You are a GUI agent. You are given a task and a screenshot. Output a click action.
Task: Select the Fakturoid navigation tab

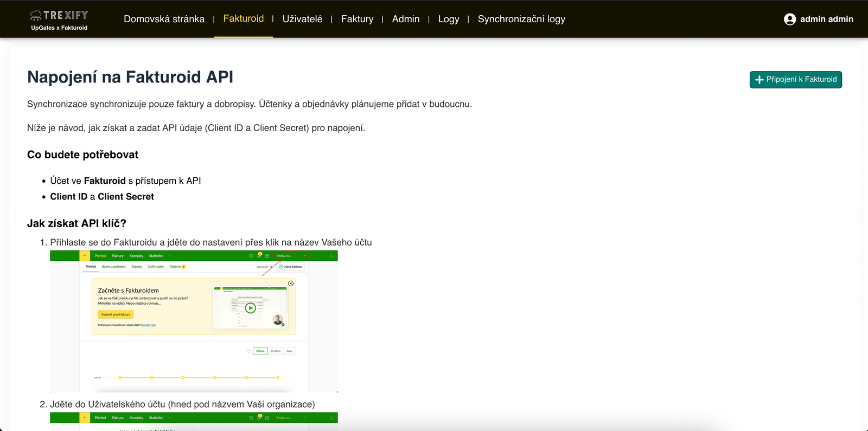pyautogui.click(x=244, y=18)
